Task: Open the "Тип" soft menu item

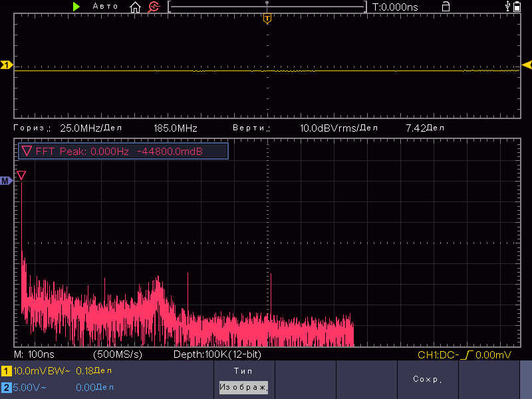Action: pyautogui.click(x=243, y=371)
